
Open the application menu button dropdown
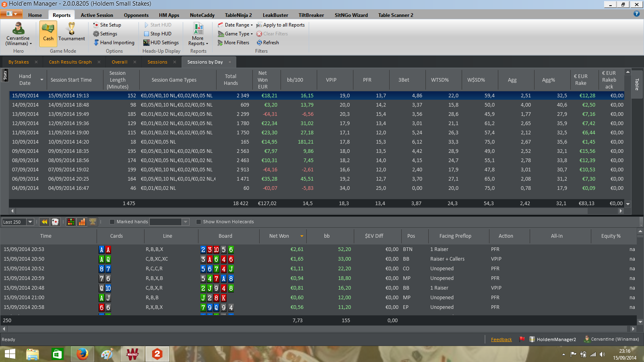pyautogui.click(x=11, y=14)
